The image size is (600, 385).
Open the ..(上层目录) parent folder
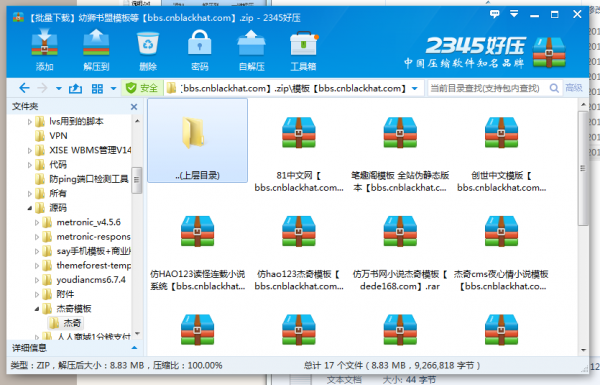coord(197,140)
